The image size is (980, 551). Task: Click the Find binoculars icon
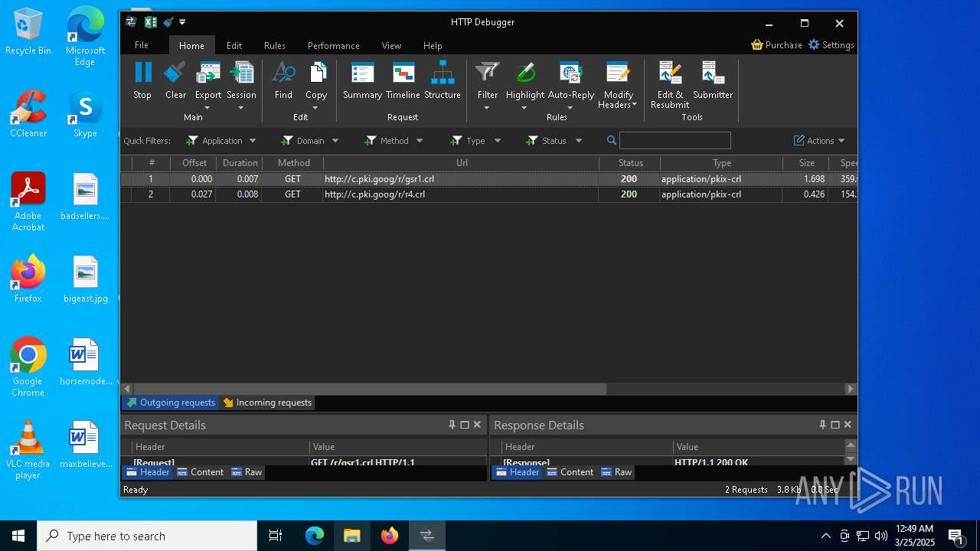click(283, 73)
